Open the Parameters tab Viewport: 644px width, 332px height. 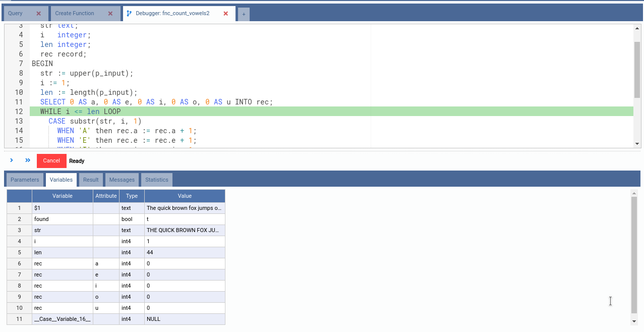tap(25, 180)
